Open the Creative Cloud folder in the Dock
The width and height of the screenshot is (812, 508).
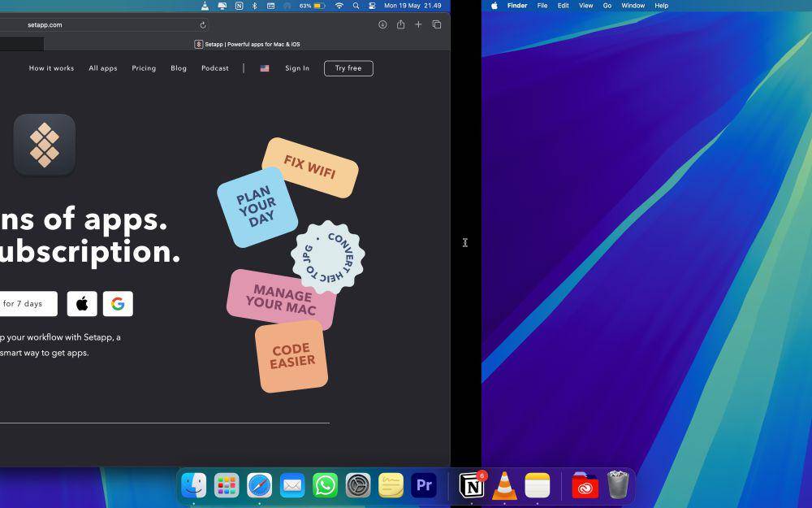click(x=585, y=485)
